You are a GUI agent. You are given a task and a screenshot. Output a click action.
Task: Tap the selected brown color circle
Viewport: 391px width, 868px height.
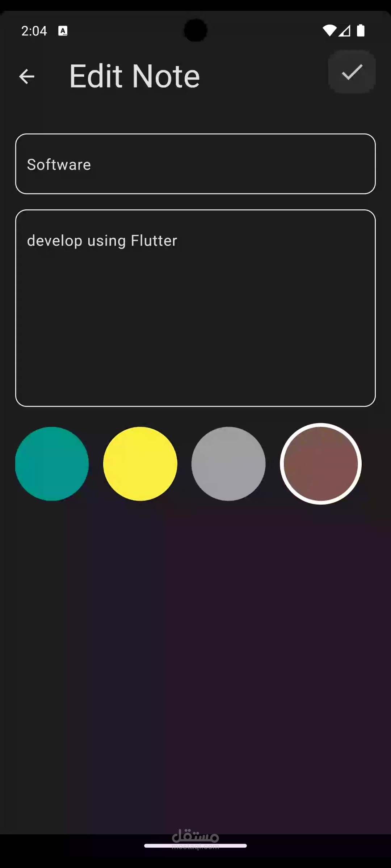(321, 464)
